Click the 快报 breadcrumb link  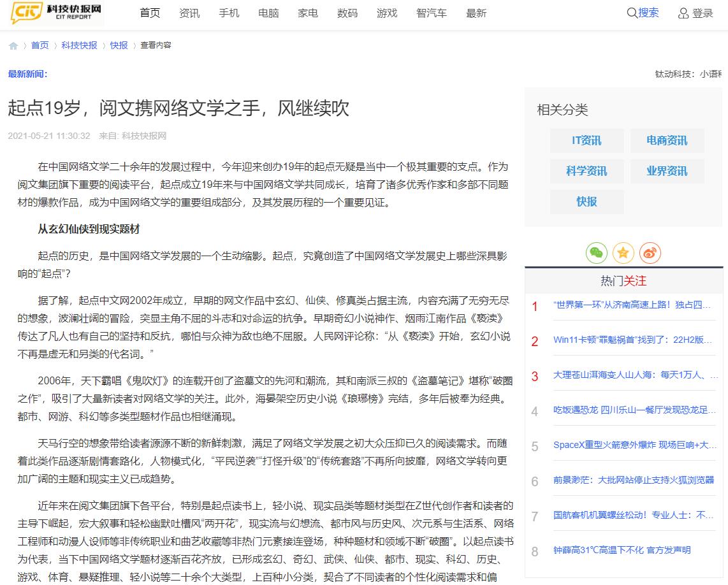click(x=119, y=45)
